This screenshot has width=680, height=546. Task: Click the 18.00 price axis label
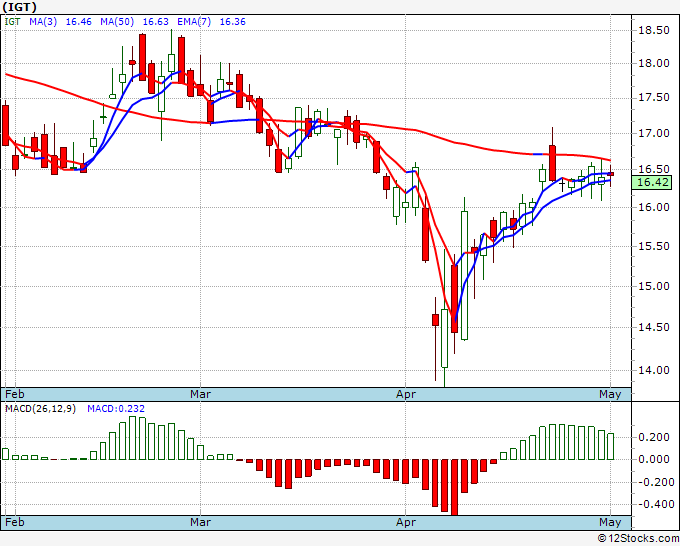pos(654,63)
